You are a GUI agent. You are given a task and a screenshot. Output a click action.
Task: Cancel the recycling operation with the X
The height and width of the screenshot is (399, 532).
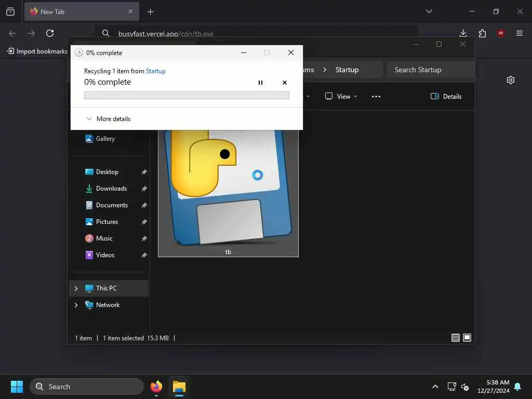click(x=284, y=83)
